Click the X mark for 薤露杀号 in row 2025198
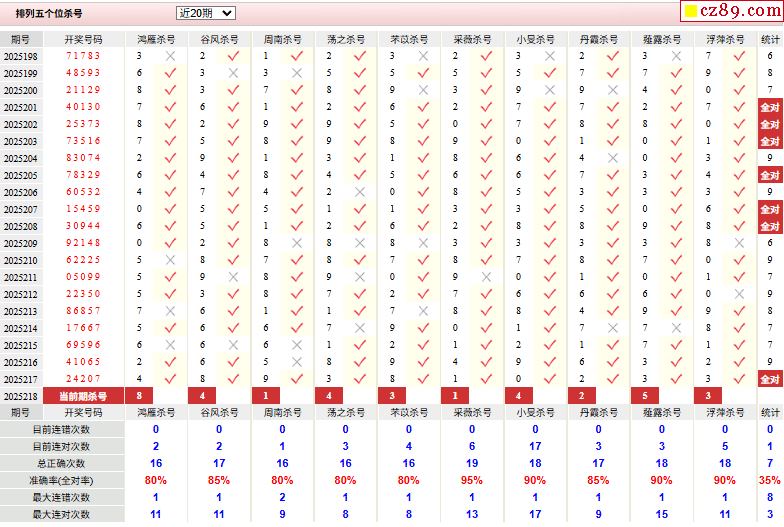784x527 pixels. click(x=676, y=56)
